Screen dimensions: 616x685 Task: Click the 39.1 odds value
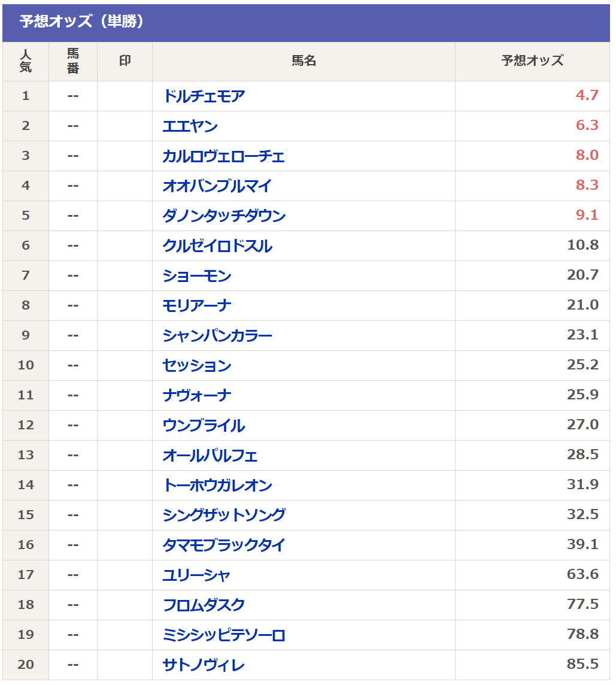tap(583, 544)
